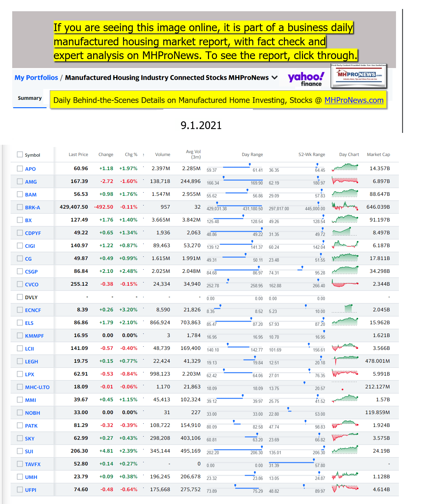This screenshot has height=504, width=422.
Task: Open the SUI day chart thumbnail
Action: pos(345,450)
